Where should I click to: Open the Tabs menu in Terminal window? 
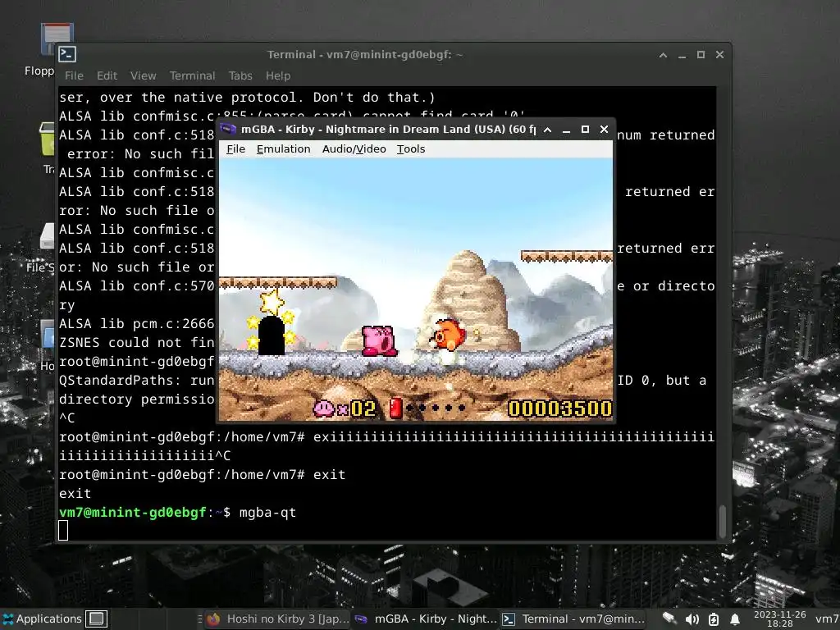tap(240, 75)
